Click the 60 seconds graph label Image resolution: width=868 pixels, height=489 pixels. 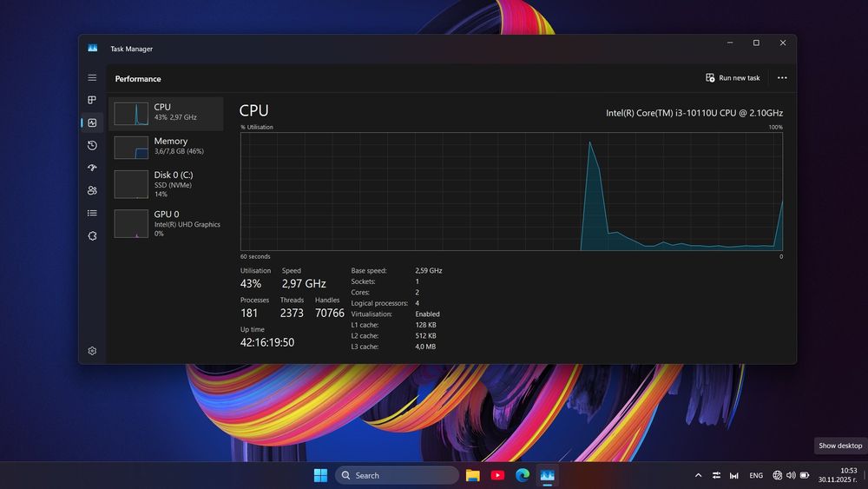pyautogui.click(x=255, y=256)
